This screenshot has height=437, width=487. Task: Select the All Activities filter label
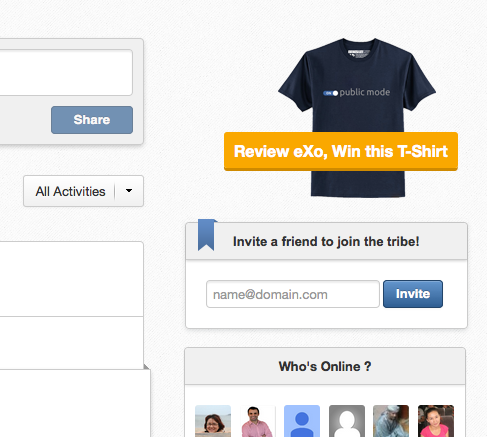(x=70, y=192)
